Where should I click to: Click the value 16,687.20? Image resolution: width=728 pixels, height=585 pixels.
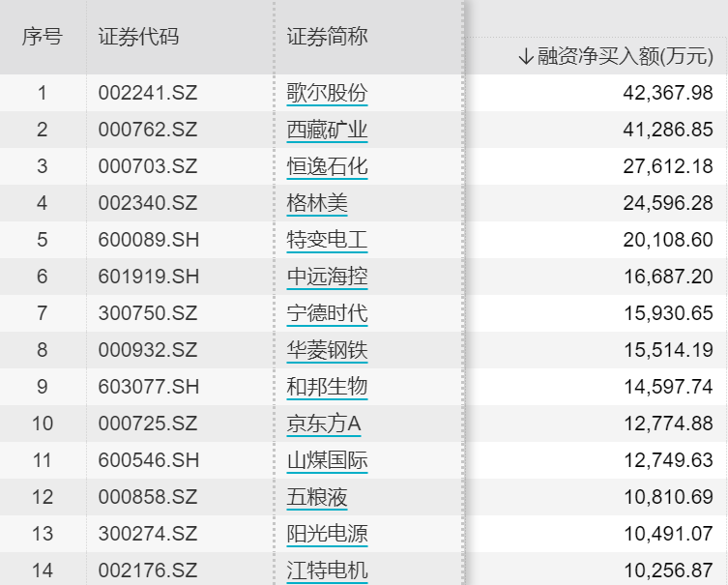(668, 277)
